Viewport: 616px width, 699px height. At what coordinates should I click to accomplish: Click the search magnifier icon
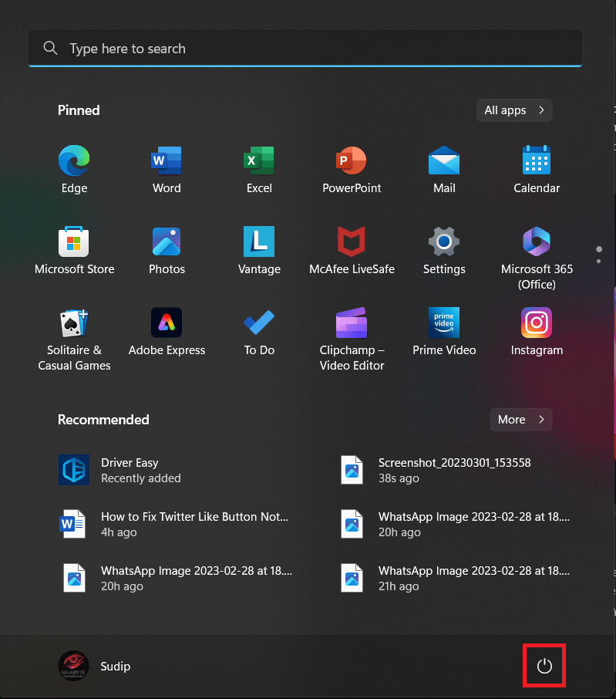pos(50,48)
